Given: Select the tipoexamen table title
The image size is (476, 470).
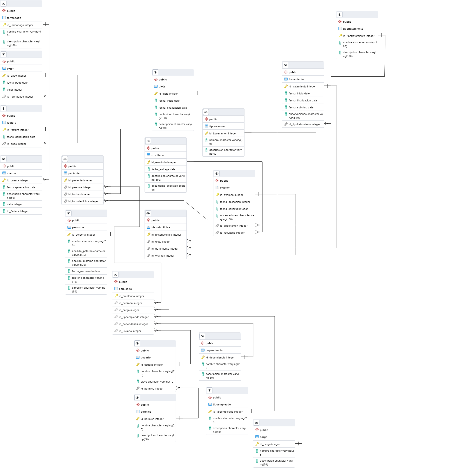Looking at the screenshot, I should [x=217, y=126].
